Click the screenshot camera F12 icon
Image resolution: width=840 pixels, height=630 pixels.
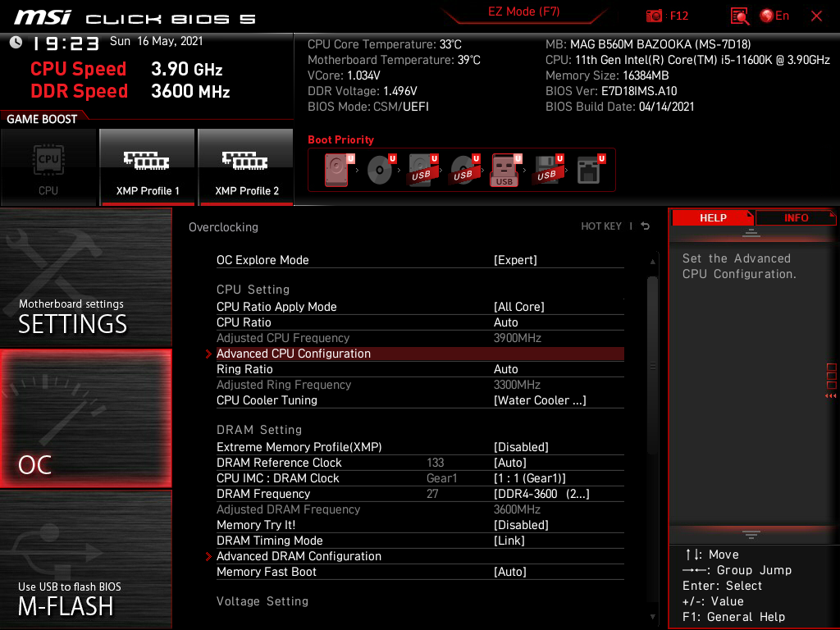tap(654, 16)
